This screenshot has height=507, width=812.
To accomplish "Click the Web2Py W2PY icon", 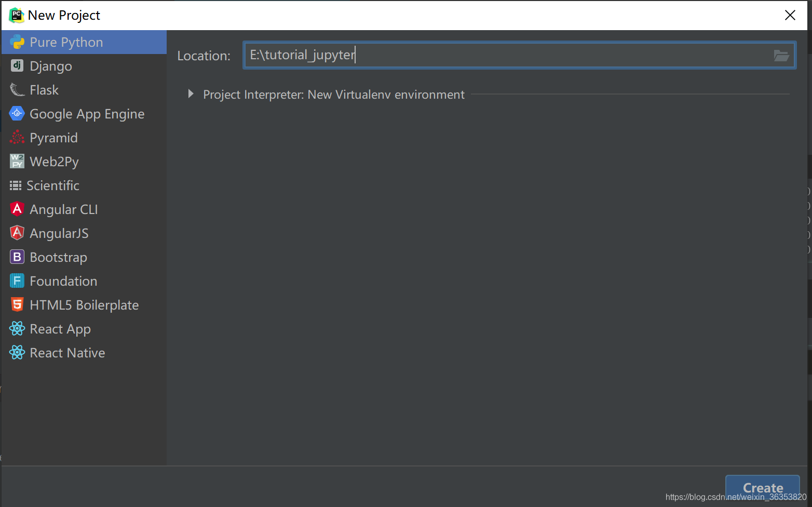I will click(17, 161).
